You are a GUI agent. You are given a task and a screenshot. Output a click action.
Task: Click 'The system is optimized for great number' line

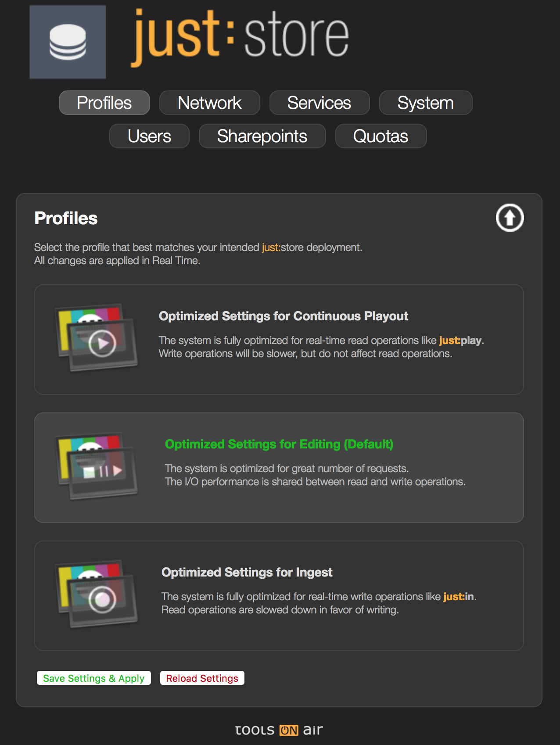pyautogui.click(x=287, y=469)
